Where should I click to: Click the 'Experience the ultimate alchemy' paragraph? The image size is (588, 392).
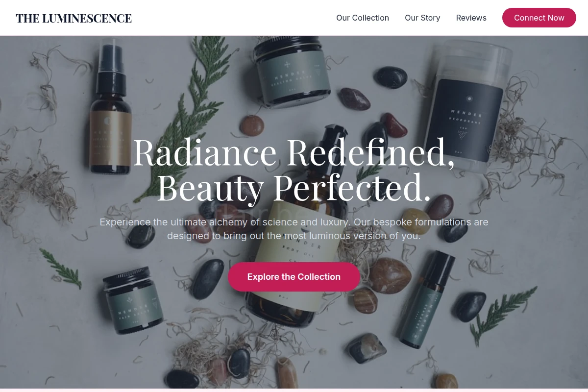(x=294, y=229)
